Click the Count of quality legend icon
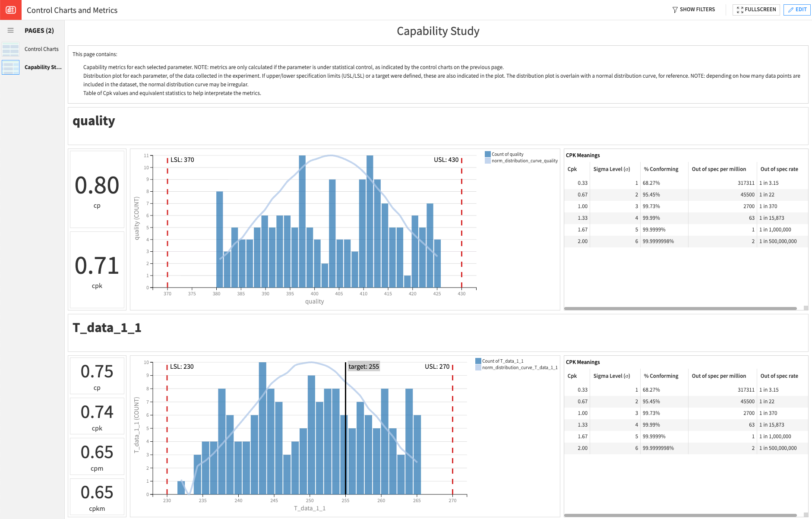812x519 pixels. point(488,154)
